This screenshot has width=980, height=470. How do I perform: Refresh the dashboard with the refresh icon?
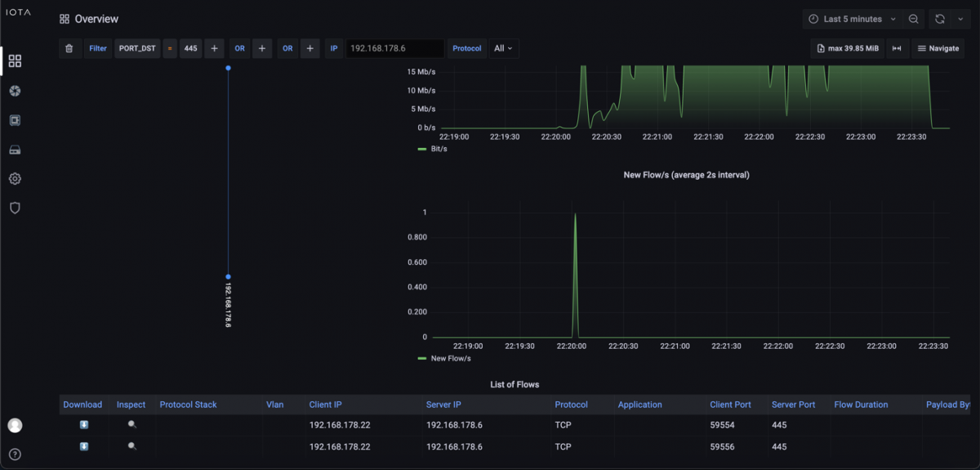940,19
